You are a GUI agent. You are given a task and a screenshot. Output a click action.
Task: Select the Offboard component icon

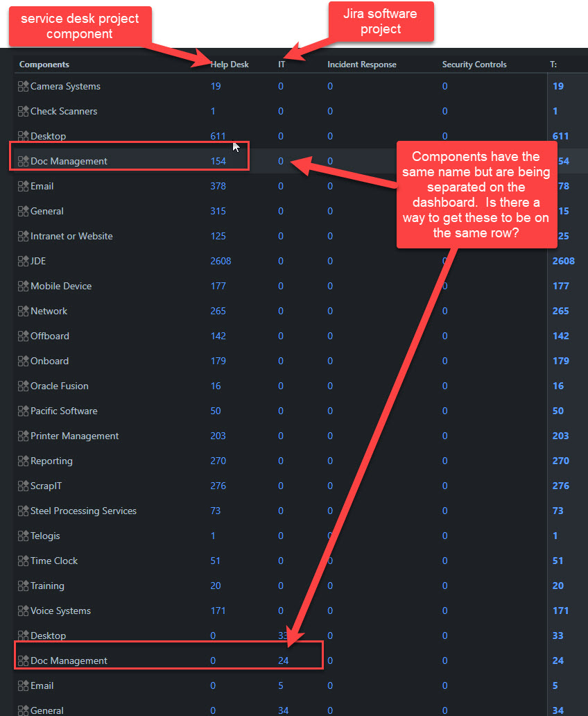[x=24, y=336]
